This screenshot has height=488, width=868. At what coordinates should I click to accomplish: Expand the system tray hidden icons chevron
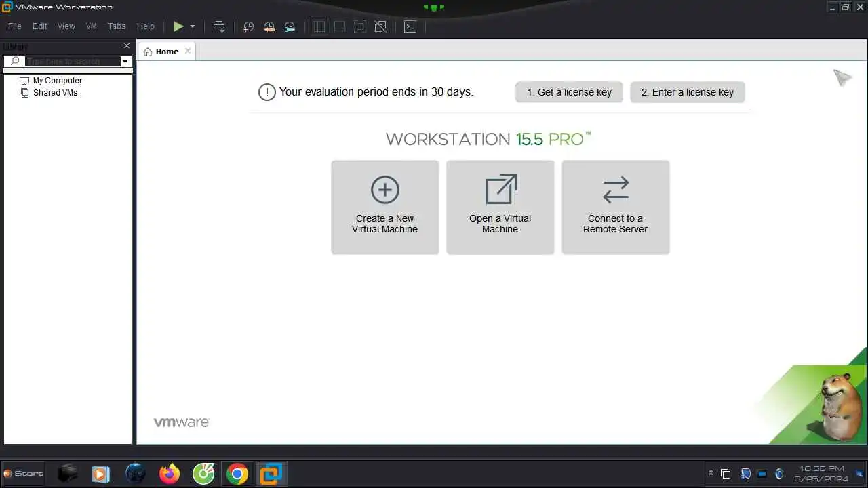pos(711,473)
